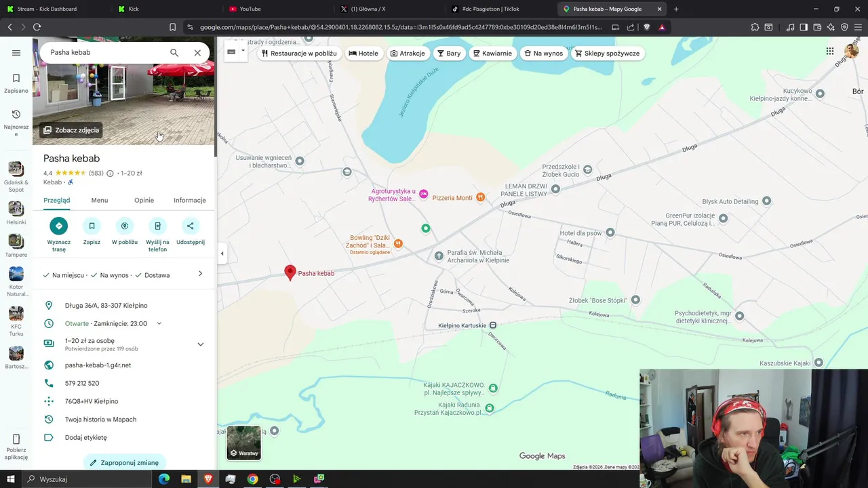Toggle the Atrakcje filter chip
The width and height of the screenshot is (868, 488).
(x=408, y=54)
